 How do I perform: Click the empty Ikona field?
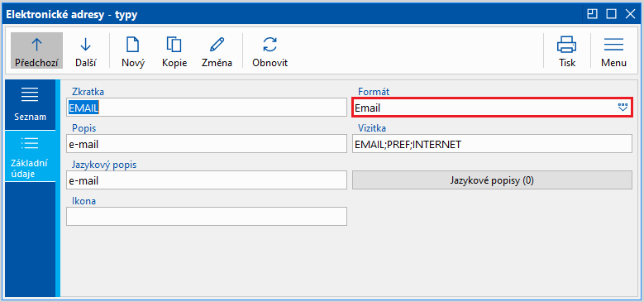click(x=207, y=217)
